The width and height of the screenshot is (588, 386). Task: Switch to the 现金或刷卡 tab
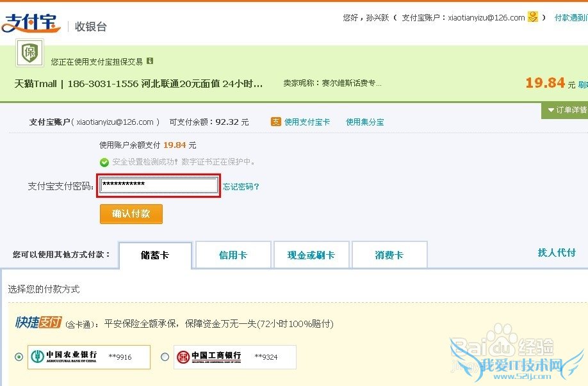click(311, 255)
